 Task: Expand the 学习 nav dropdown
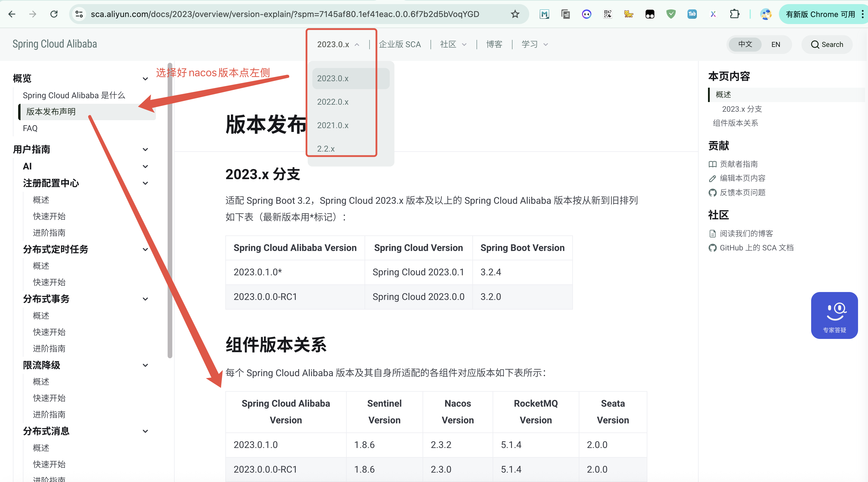[535, 45]
